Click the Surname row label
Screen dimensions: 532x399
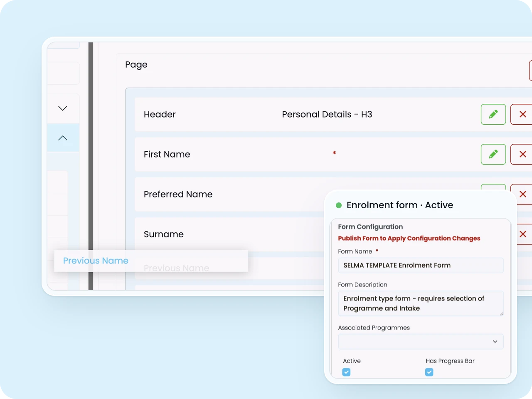tap(164, 234)
